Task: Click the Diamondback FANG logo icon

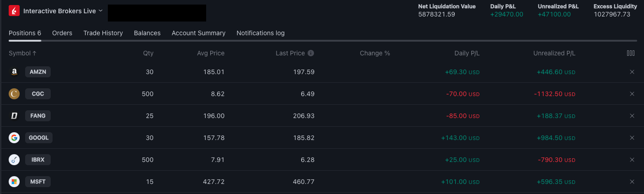Action: pos(14,116)
